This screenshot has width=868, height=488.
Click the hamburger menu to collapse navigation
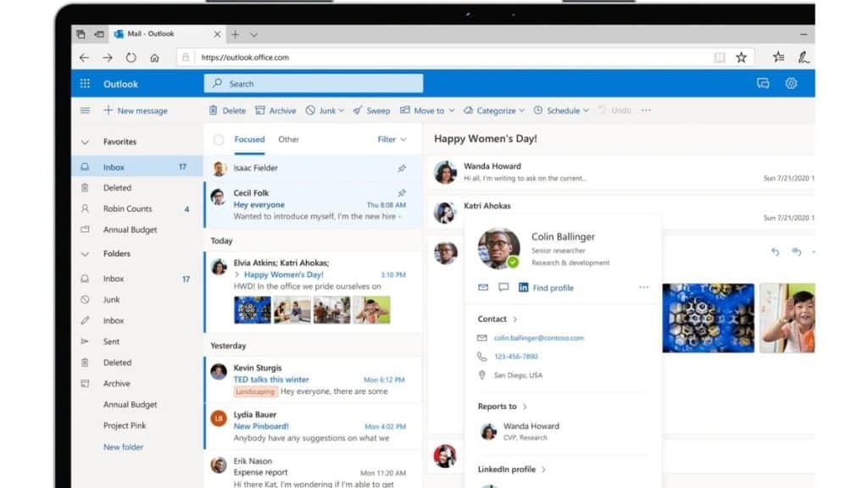[x=85, y=111]
